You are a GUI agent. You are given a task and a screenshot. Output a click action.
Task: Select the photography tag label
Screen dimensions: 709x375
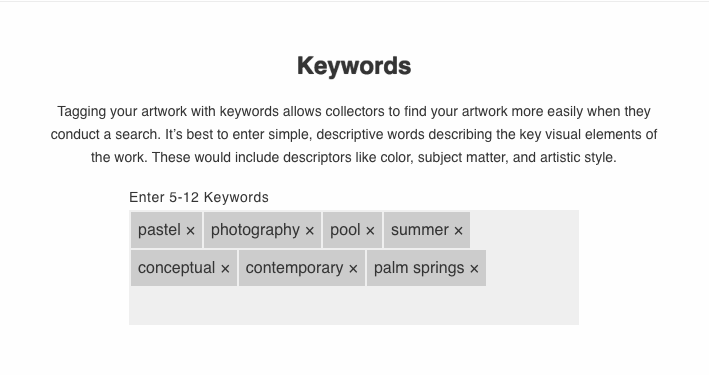255,230
